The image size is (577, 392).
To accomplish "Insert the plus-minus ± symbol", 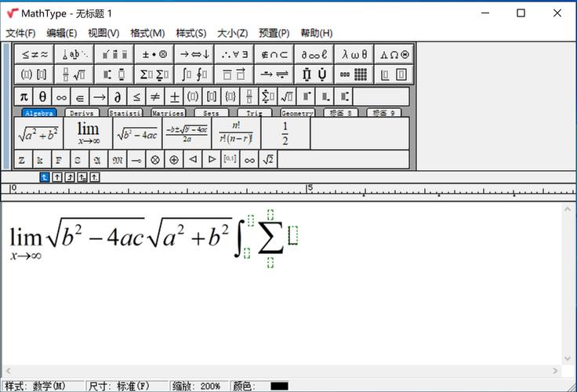I will click(174, 96).
